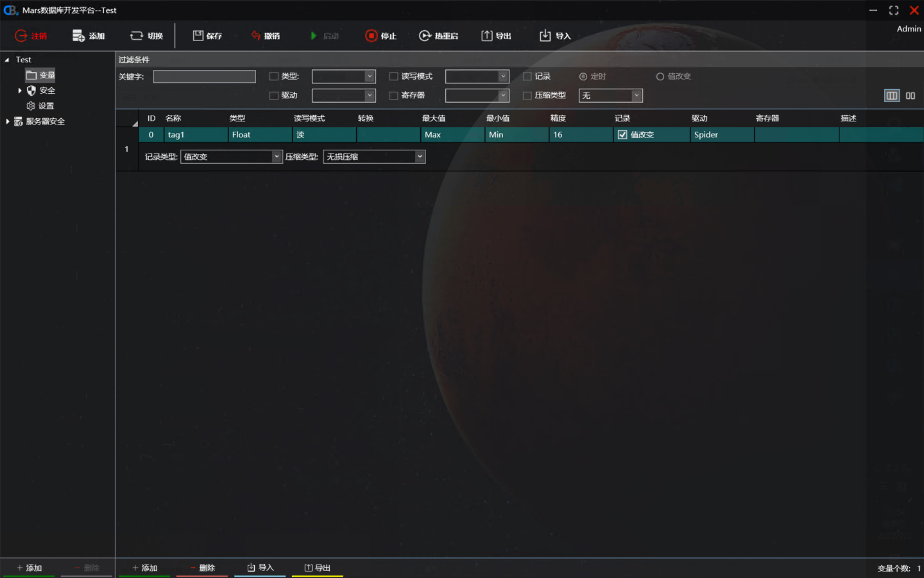
Task: Open the 类型 filter dropdown
Action: 343,76
